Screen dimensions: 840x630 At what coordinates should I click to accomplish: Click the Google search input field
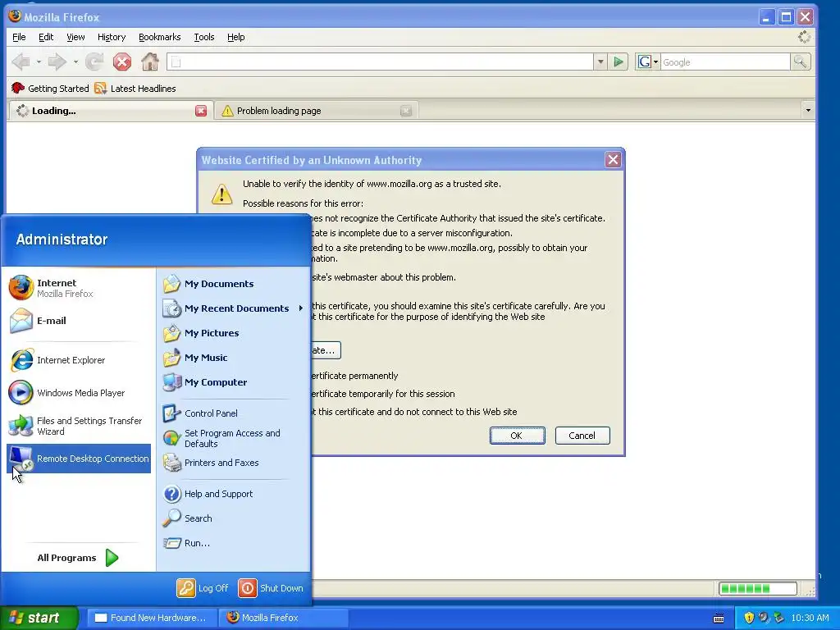coord(725,62)
